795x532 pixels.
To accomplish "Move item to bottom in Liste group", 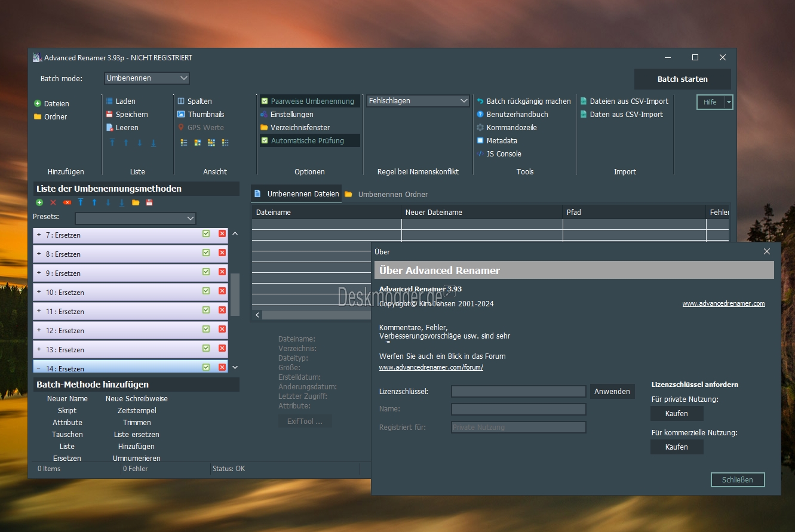I will point(154,143).
